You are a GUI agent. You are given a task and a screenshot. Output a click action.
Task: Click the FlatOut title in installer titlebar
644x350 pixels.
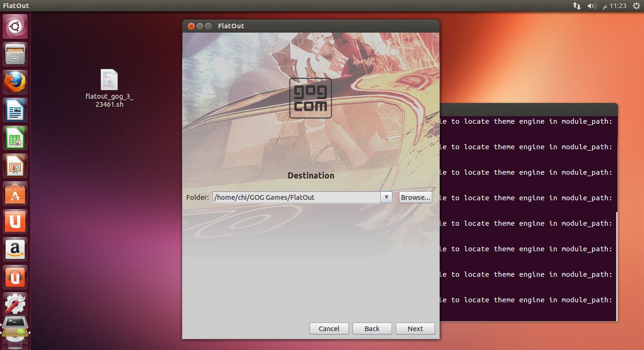pyautogui.click(x=231, y=26)
